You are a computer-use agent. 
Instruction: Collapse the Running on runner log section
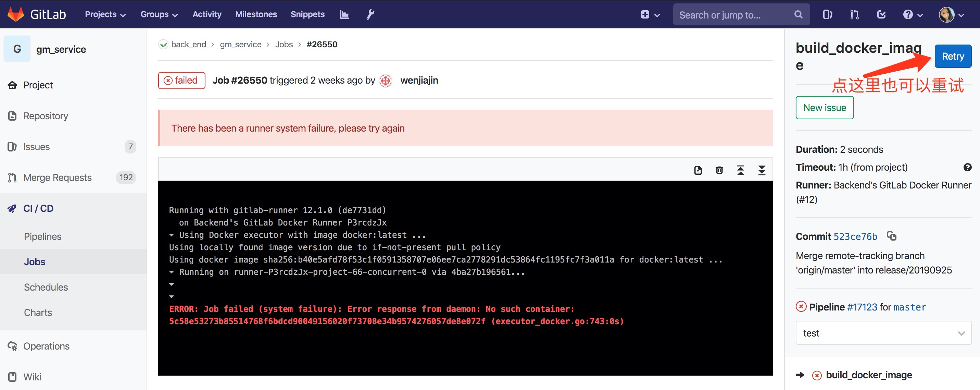pyautogui.click(x=172, y=272)
